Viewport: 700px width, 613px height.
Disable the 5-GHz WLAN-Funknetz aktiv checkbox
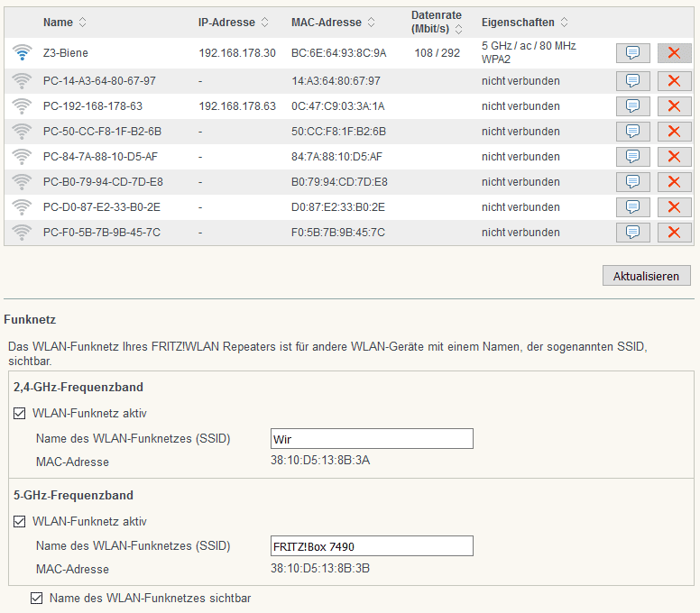[19, 522]
